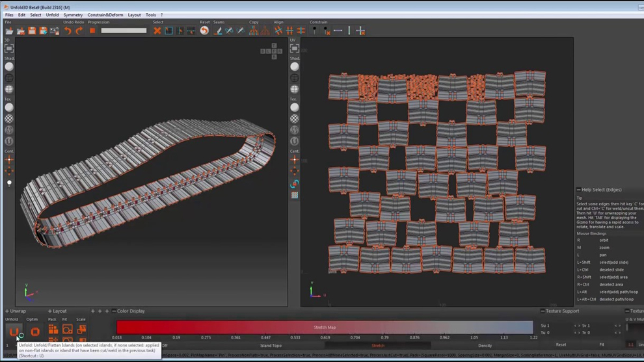Click the UV grid display icon
644x362 pixels.
(295, 196)
